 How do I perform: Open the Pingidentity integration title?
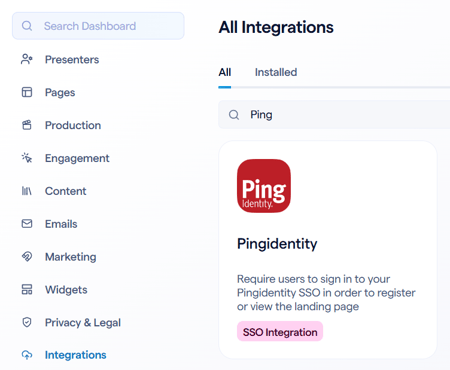277,244
